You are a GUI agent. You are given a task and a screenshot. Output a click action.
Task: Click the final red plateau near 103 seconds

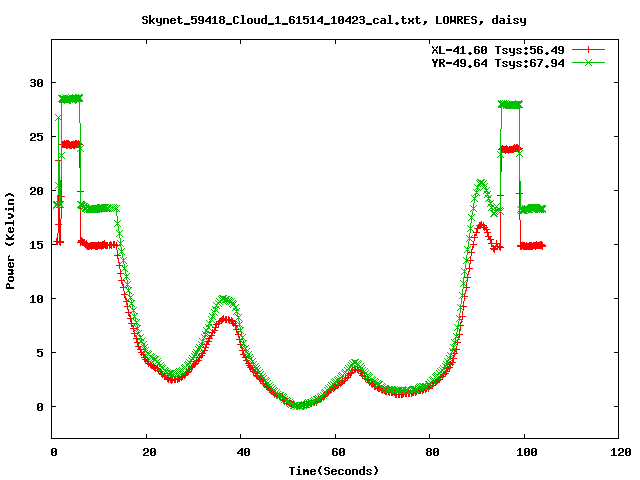point(532,246)
